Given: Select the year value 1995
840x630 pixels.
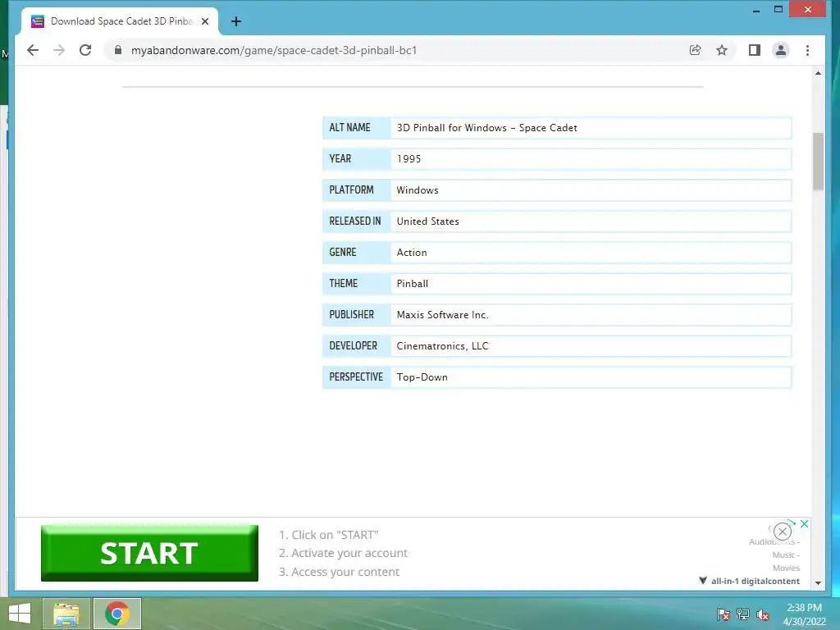Looking at the screenshot, I should [409, 159].
